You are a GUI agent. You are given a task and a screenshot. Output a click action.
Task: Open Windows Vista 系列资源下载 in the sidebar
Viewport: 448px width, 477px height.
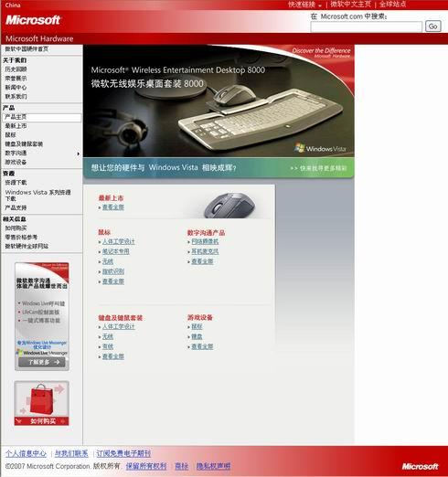37,196
